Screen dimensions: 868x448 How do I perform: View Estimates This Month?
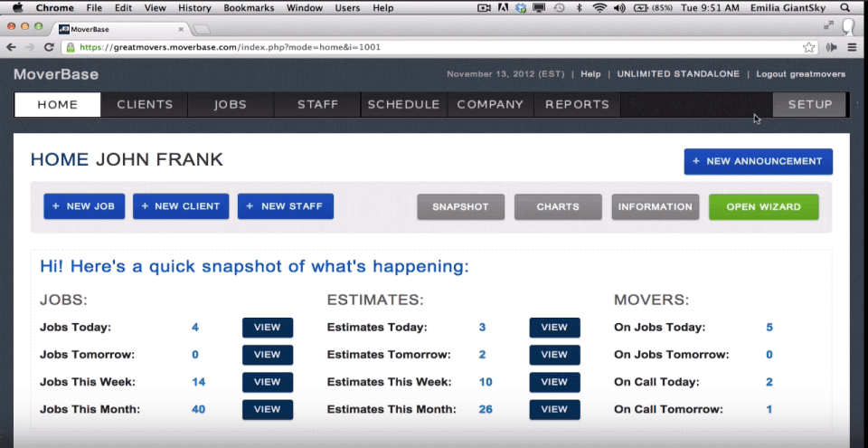click(x=554, y=409)
